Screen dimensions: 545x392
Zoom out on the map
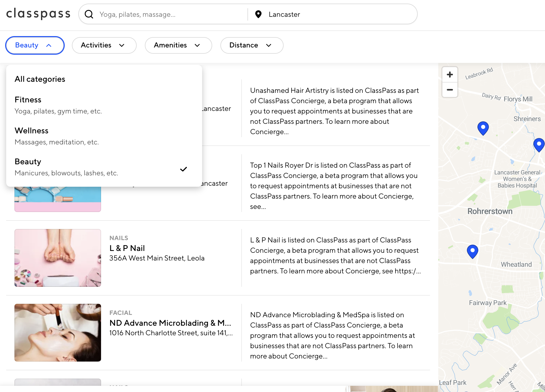450,90
